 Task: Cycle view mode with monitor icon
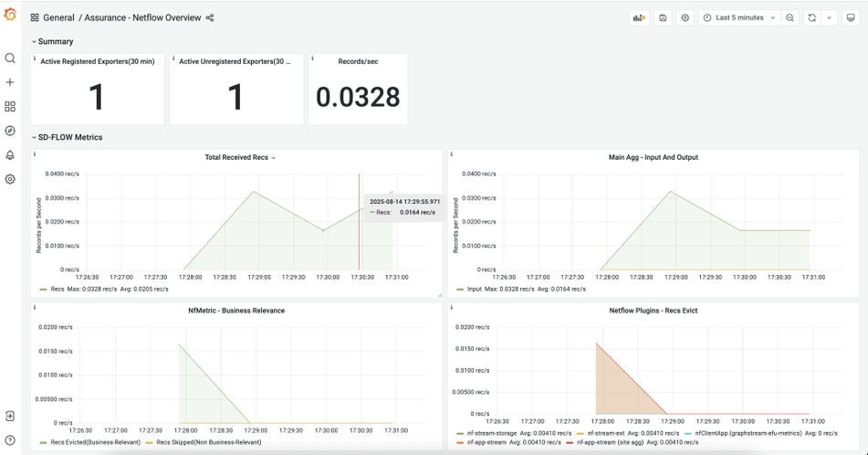tap(851, 17)
